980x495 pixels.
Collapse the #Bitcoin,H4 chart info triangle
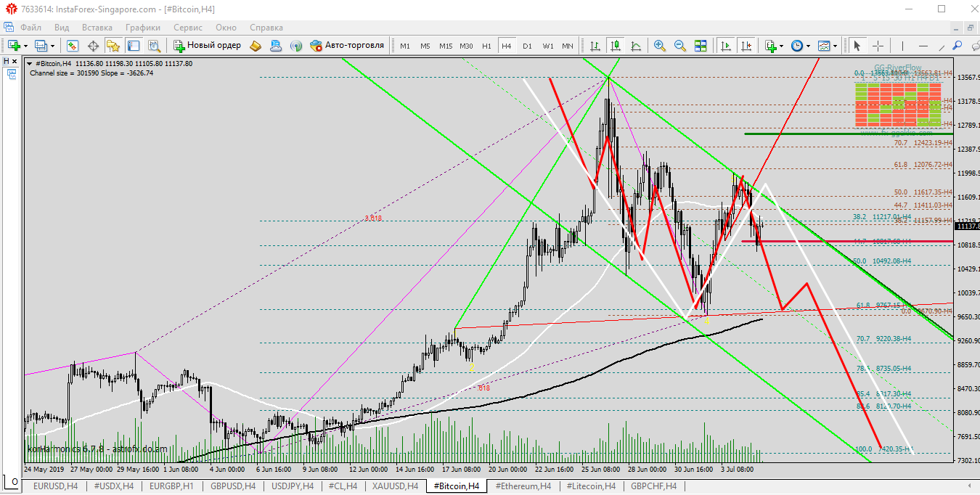tap(30, 64)
